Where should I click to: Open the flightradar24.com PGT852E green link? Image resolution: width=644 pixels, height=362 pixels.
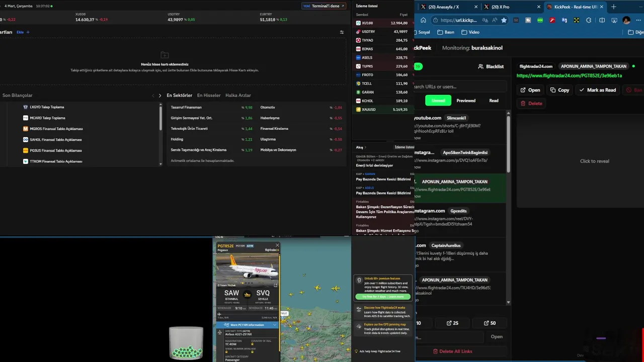[569, 76]
